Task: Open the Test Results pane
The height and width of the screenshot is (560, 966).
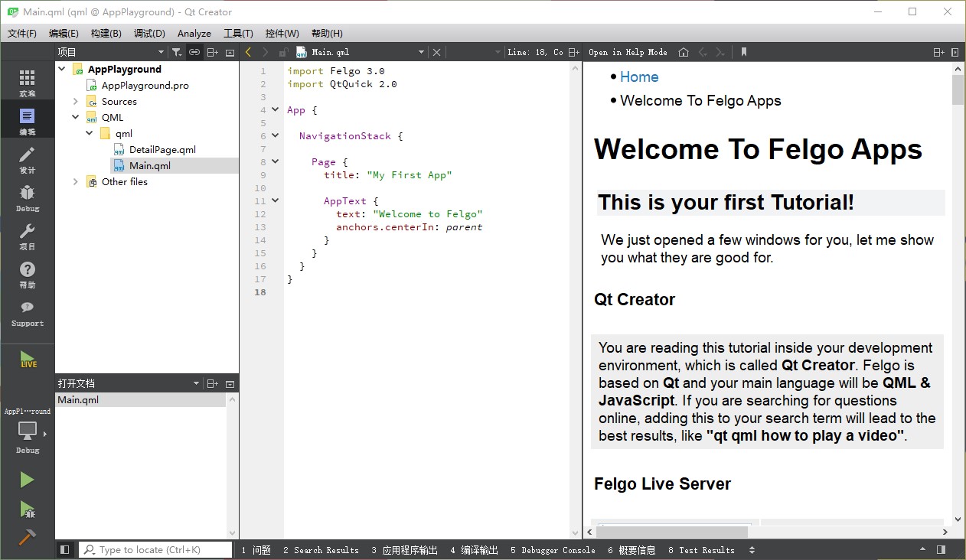Action: tap(701, 549)
